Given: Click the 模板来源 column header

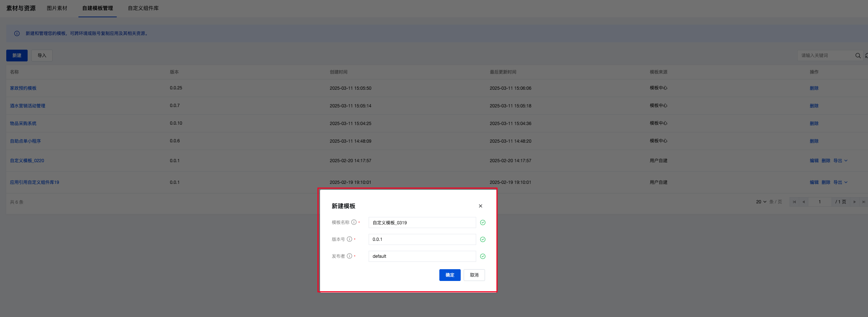Looking at the screenshot, I should pos(658,72).
